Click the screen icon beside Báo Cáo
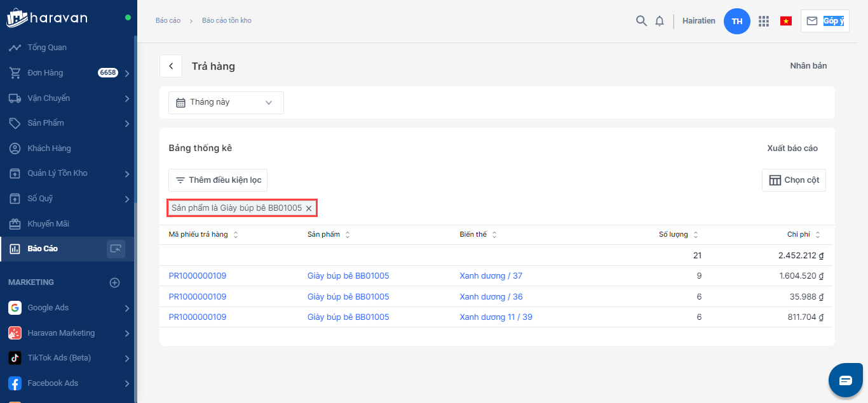This screenshot has width=868, height=403. [x=116, y=249]
